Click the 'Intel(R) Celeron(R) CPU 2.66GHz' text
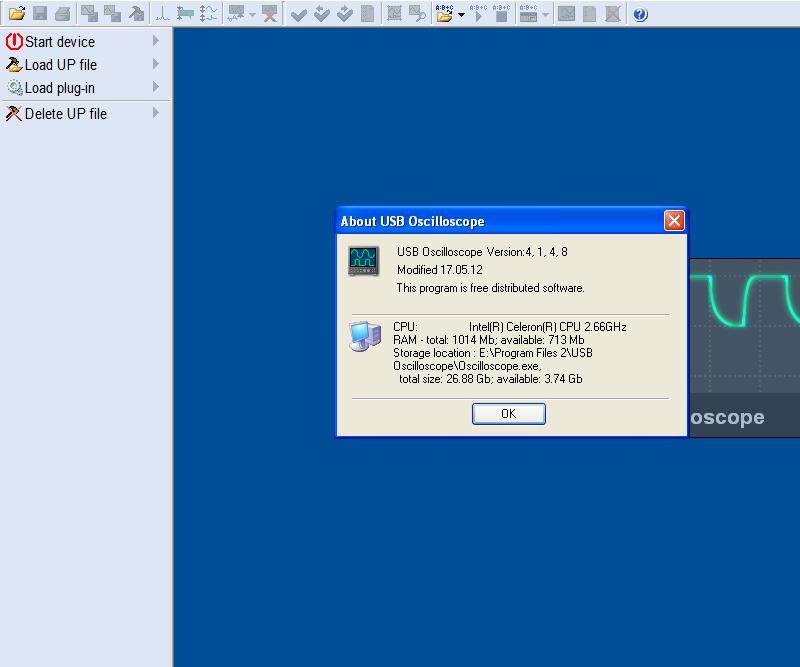800x667 pixels. pos(547,327)
